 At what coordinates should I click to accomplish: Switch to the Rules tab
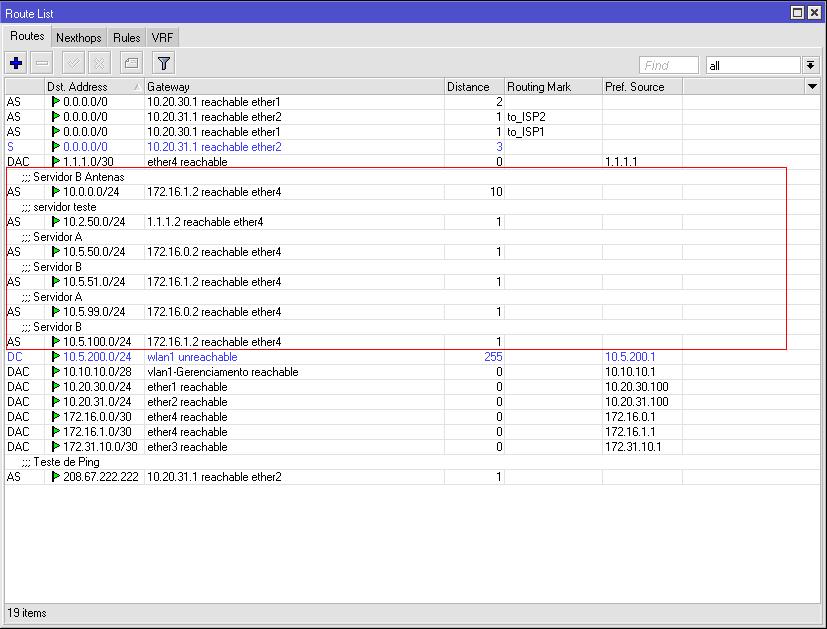127,37
